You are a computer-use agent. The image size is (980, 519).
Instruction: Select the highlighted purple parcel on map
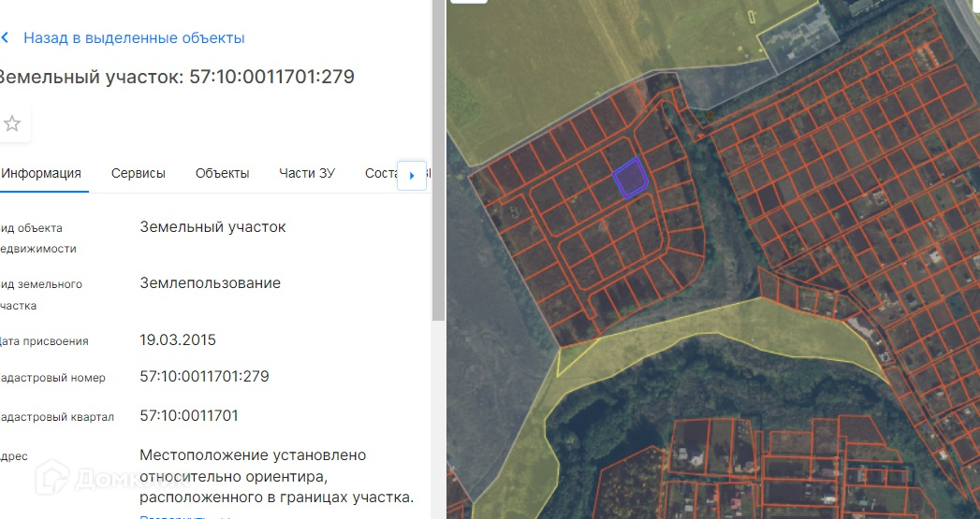point(630,178)
